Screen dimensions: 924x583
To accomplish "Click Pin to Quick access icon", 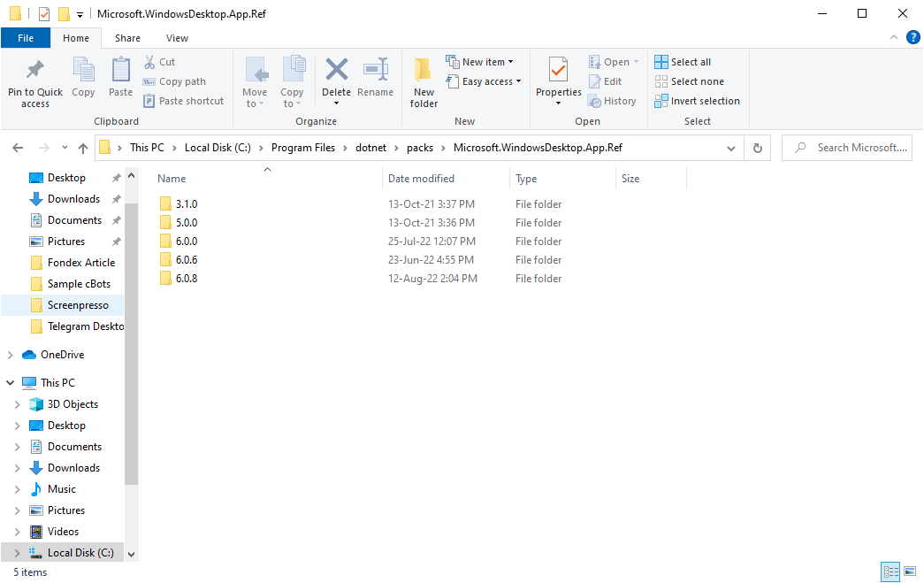I will pyautogui.click(x=35, y=70).
